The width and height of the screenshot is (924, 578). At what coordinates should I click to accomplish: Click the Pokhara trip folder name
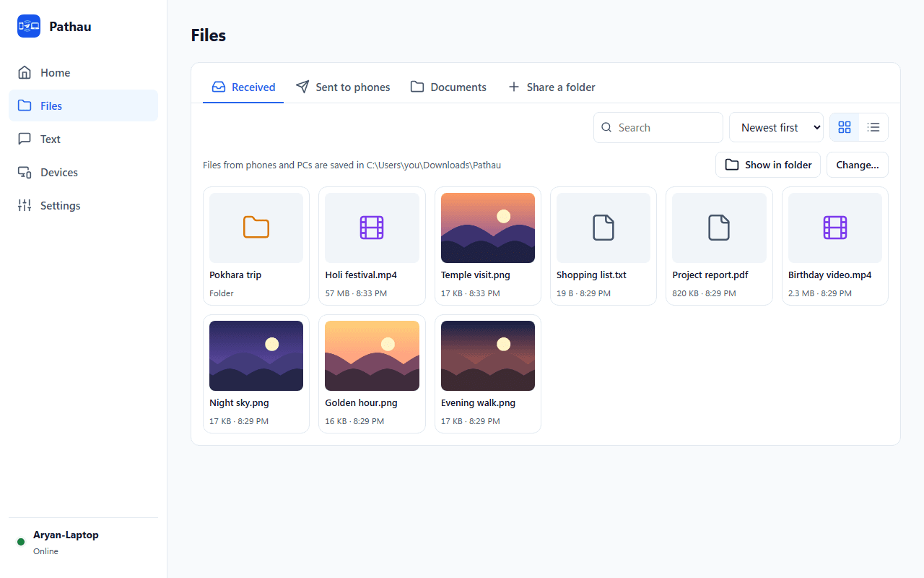[x=235, y=275]
